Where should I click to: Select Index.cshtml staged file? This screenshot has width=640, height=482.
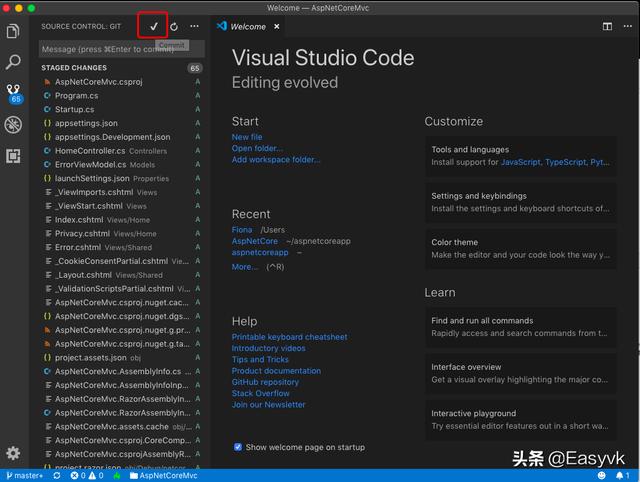click(x=122, y=220)
